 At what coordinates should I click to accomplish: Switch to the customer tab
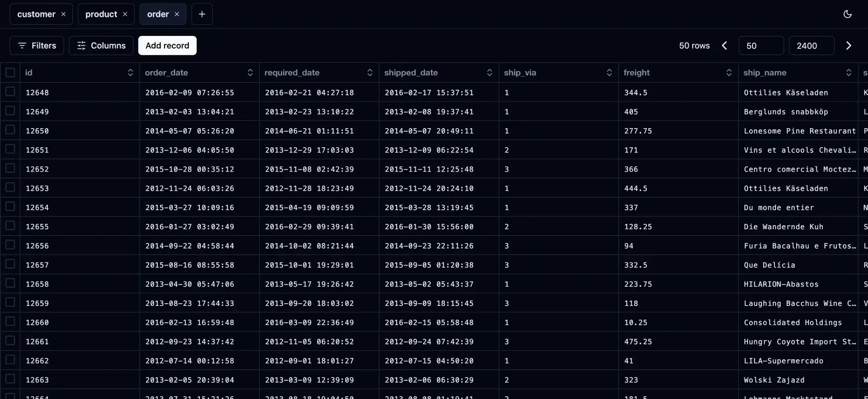click(x=36, y=14)
